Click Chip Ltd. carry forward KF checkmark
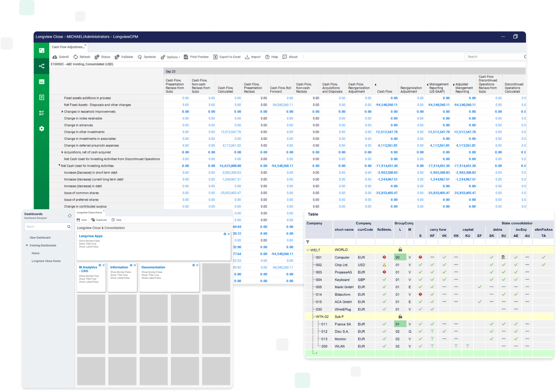This screenshot has height=392, width=557. click(432, 265)
